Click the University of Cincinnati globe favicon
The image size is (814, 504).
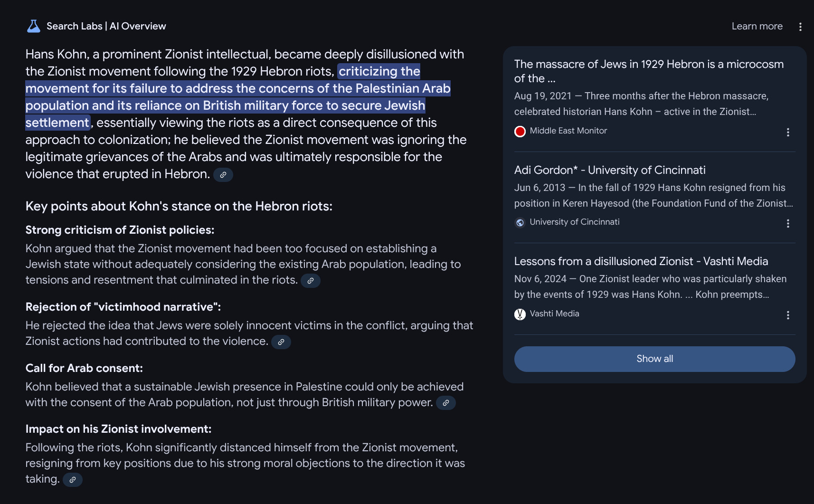(x=520, y=222)
